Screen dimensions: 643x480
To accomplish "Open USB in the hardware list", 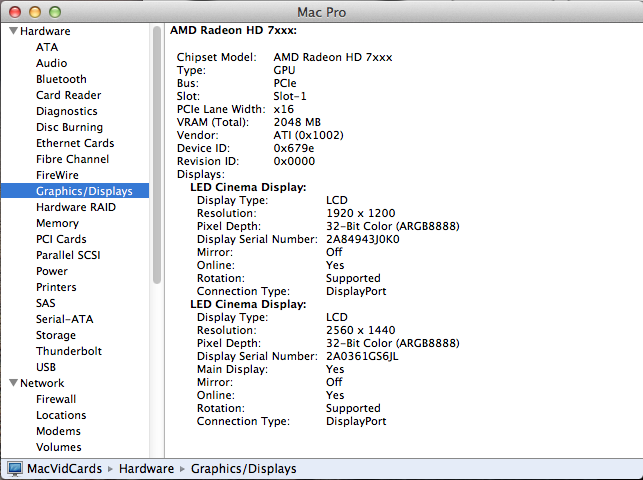I will 46,367.
